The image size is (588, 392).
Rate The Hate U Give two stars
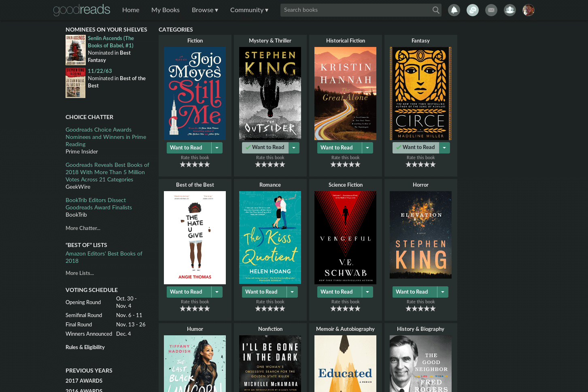point(189,309)
